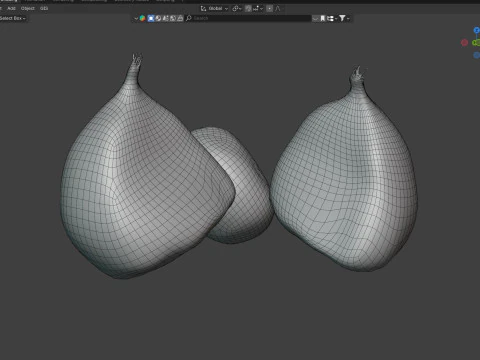Open the Global transform orientation dropdown
Viewport: 480px width, 360px height.
tap(214, 8)
